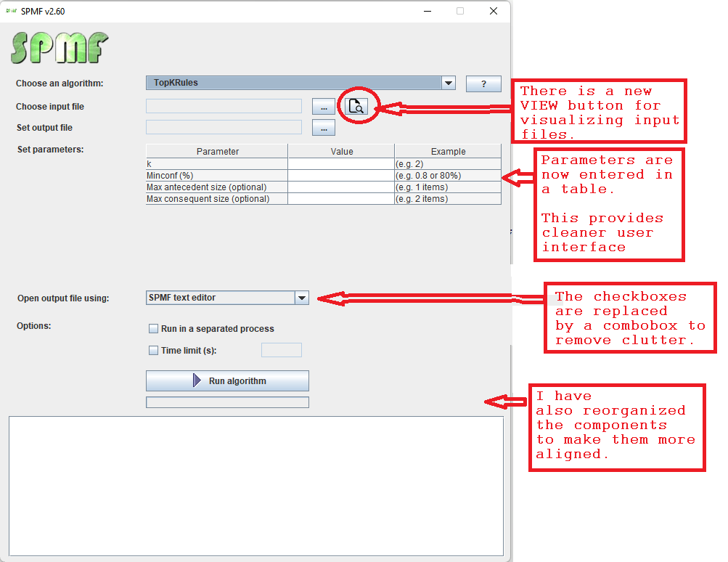The image size is (728, 562).
Task: Click the 'Max consequent size (optional)' parameter cell
Action: point(217,199)
